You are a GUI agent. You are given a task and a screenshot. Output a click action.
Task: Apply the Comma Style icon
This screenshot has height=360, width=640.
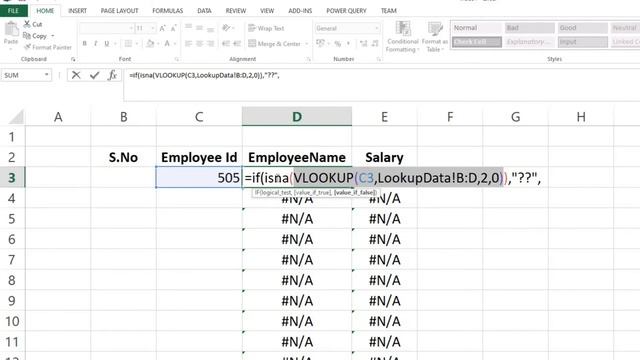(x=348, y=43)
